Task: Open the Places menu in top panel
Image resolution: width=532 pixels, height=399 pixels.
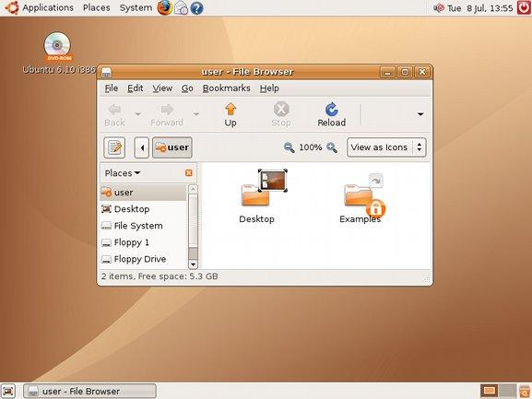Action: 97,7
